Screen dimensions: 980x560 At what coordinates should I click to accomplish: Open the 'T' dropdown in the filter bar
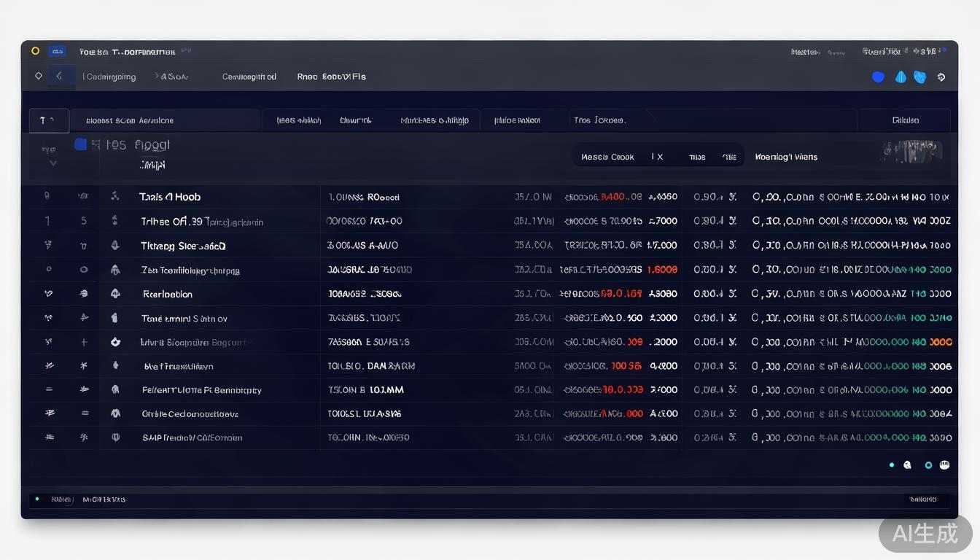[49, 120]
